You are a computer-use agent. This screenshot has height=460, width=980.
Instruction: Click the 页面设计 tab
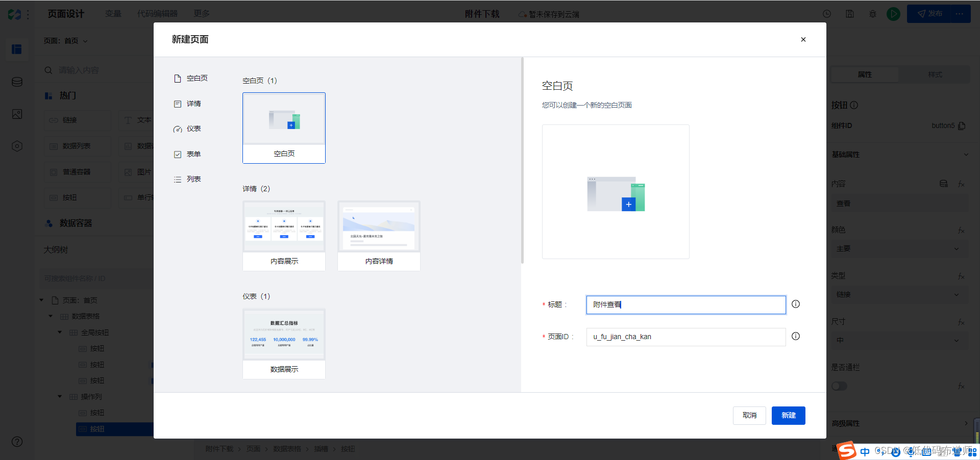66,14
